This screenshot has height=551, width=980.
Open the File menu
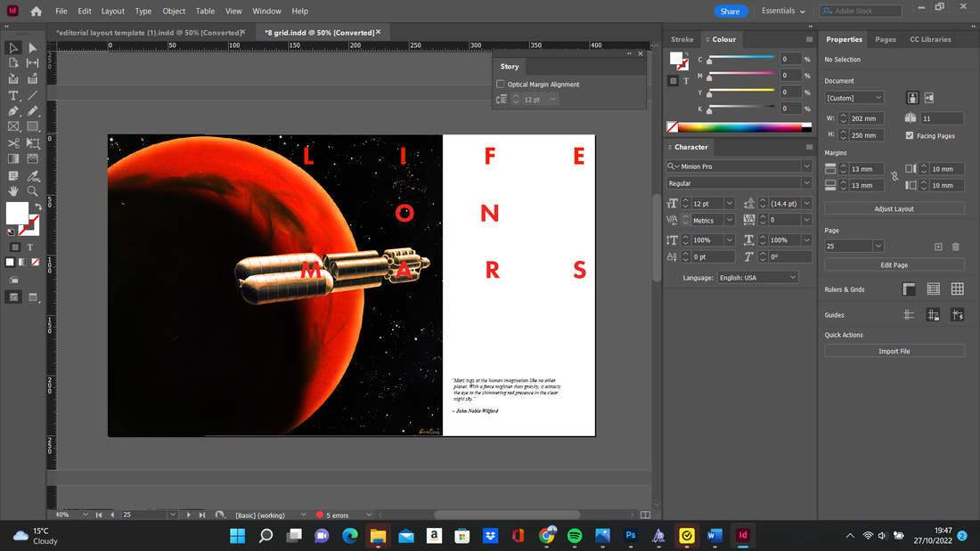pyautogui.click(x=61, y=12)
